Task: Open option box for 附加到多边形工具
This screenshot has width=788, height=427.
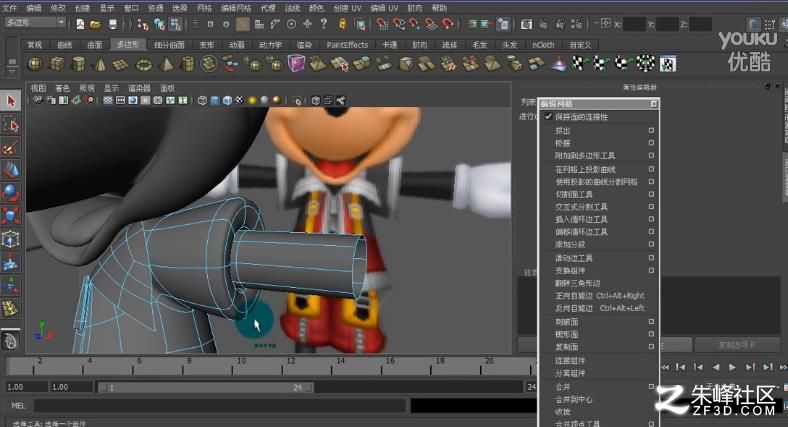Action: click(651, 155)
